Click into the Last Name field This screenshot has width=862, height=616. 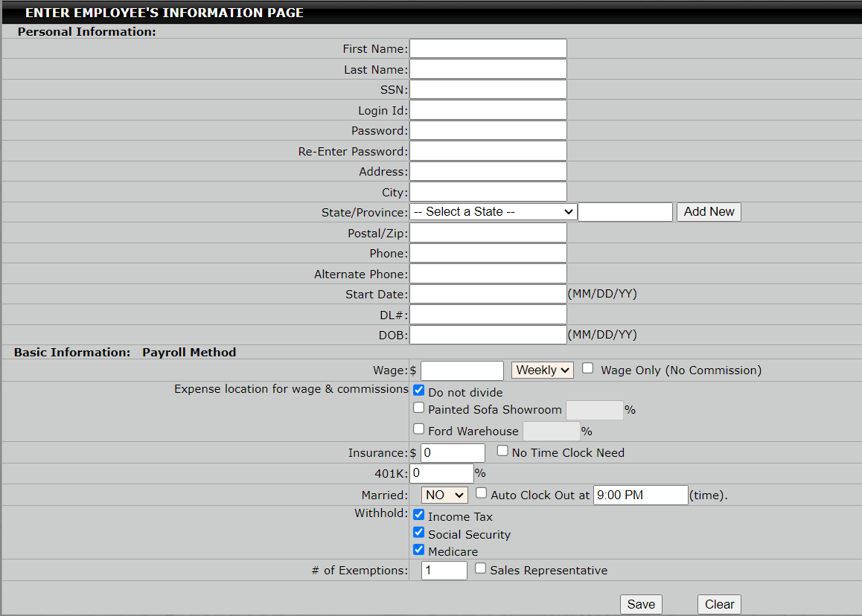[x=488, y=69]
